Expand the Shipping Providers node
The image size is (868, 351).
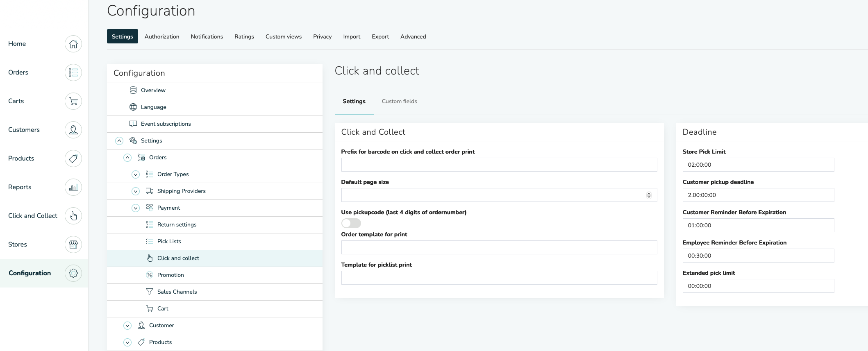136,191
